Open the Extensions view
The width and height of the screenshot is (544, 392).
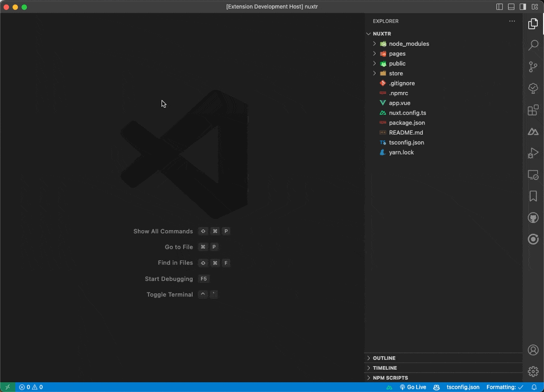(x=533, y=110)
